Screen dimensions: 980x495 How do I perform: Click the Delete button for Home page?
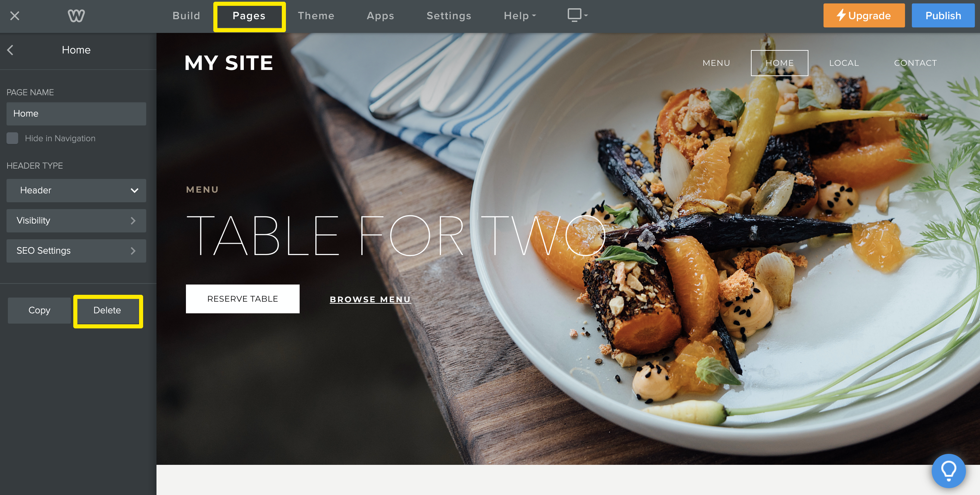point(108,310)
